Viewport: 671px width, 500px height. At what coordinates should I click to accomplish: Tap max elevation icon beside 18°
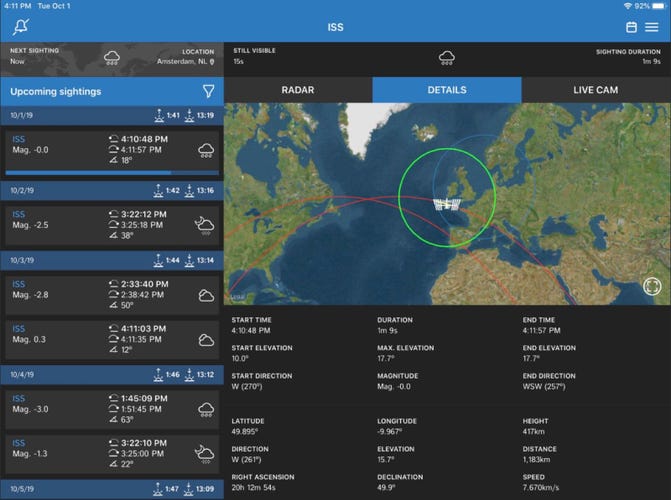[x=113, y=160]
